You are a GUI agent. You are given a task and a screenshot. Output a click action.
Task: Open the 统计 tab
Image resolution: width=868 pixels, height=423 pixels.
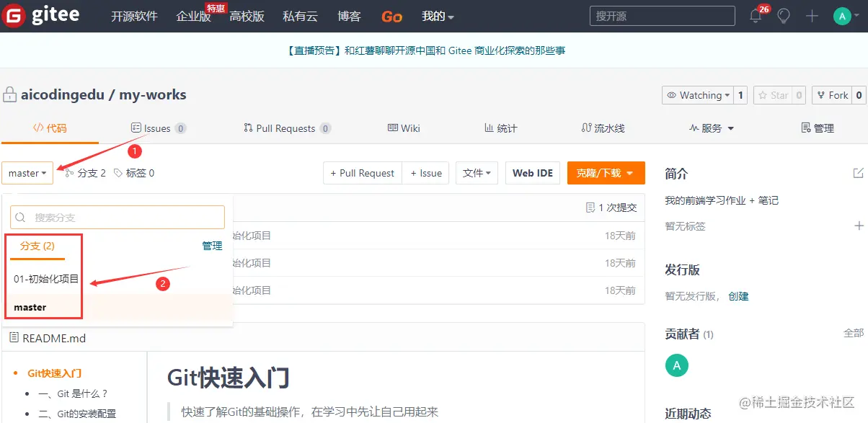[x=500, y=128]
